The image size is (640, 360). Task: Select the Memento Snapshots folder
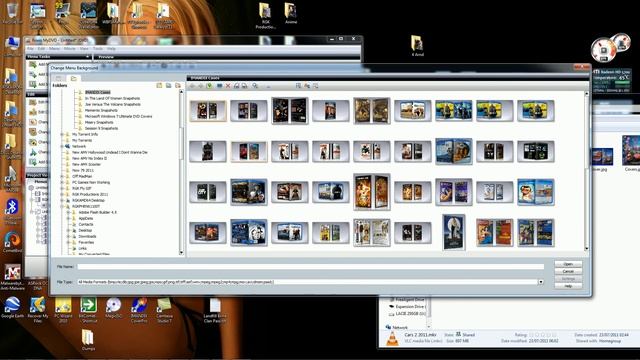101,110
